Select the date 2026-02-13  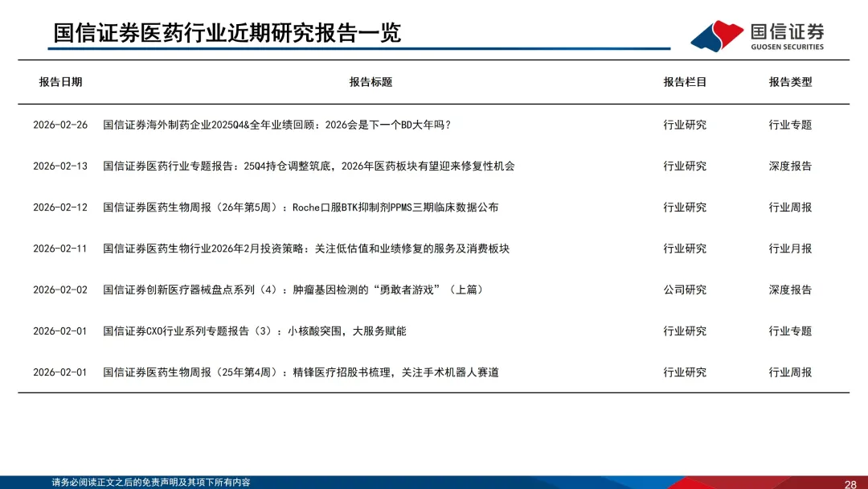60,166
